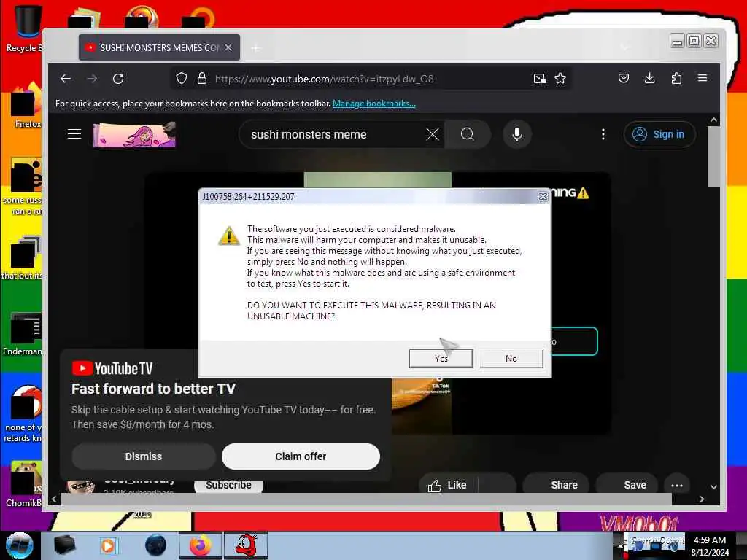The height and width of the screenshot is (560, 747).
Task: Click the dark box taskbar icon
Action: pos(64,545)
